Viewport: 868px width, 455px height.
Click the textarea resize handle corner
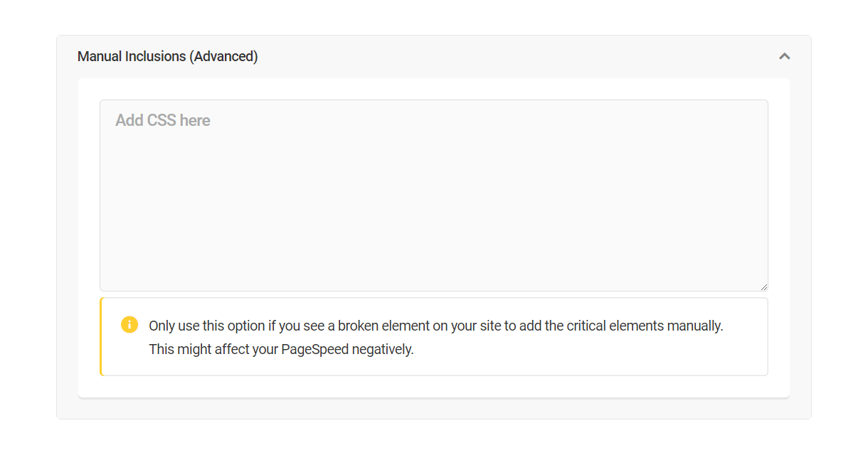764,287
